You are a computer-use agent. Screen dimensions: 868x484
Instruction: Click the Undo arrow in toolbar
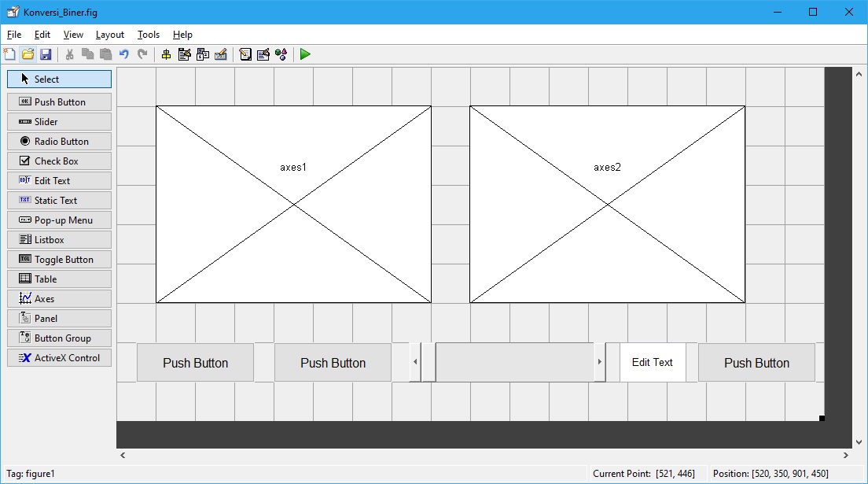[123, 54]
